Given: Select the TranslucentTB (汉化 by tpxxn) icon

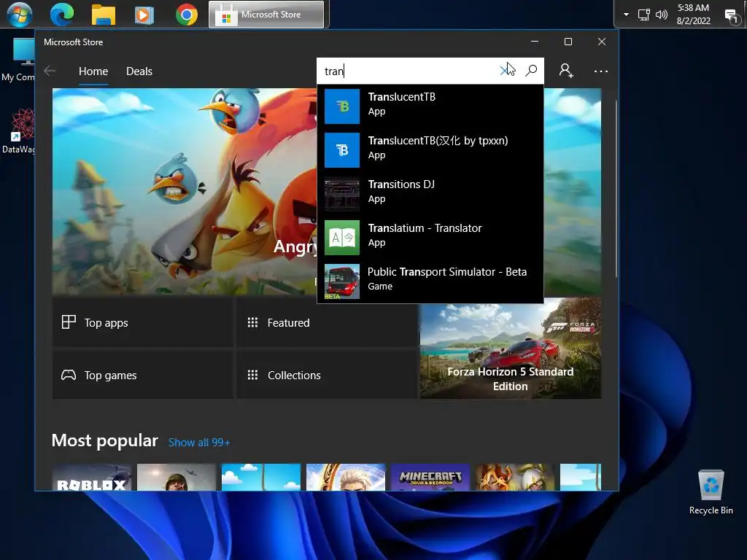Looking at the screenshot, I should [x=342, y=150].
